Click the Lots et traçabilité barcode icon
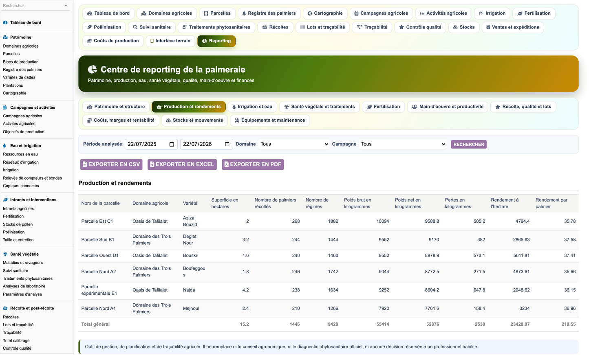Viewport: 589px width, 364px height. click(302, 27)
